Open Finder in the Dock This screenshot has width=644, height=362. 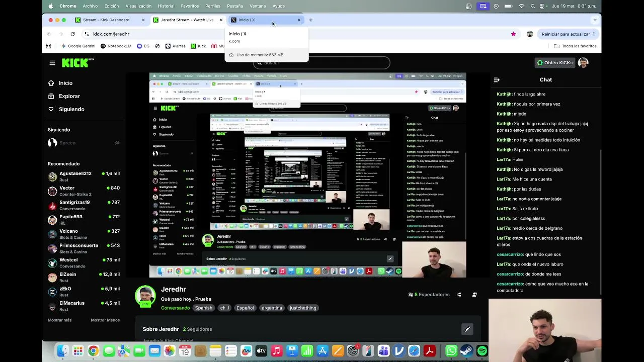(62, 351)
